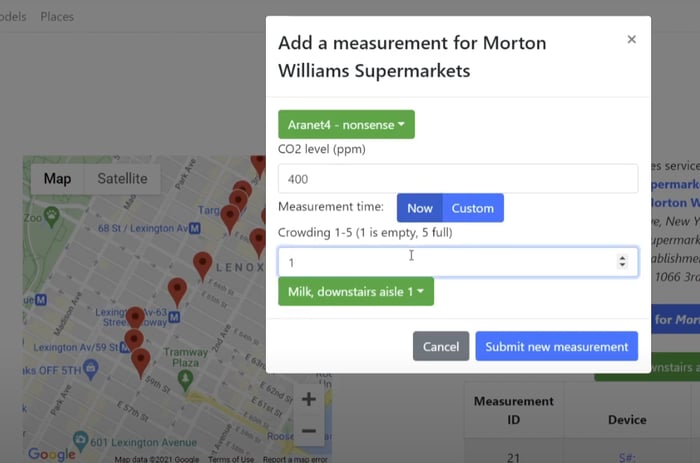Click the Measurement ID column header
The image size is (700, 463).
513,410
